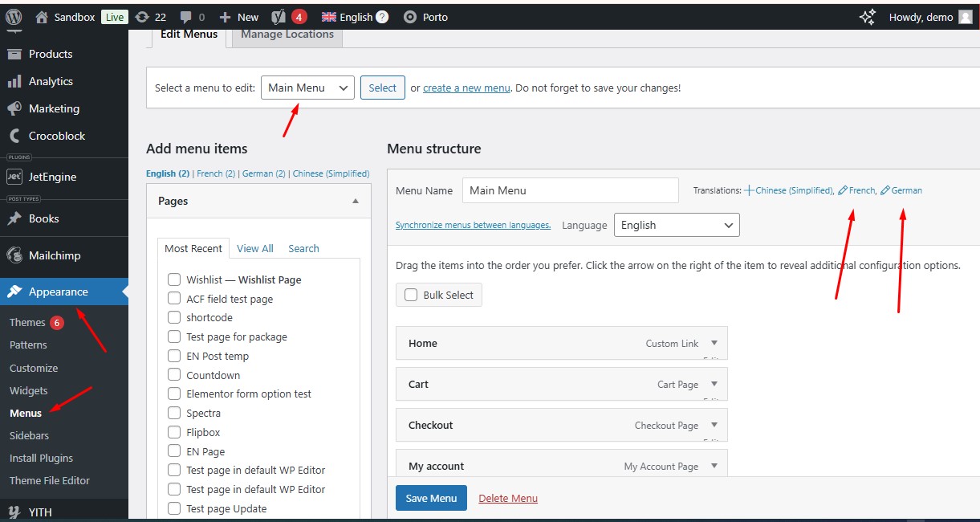Select the Most Recent tab

tap(193, 248)
